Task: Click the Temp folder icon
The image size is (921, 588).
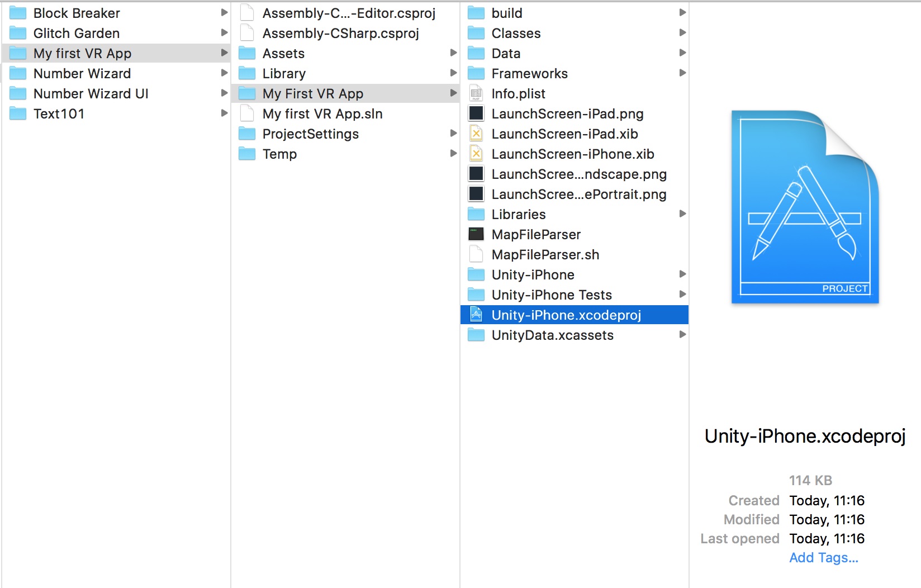Action: (247, 154)
